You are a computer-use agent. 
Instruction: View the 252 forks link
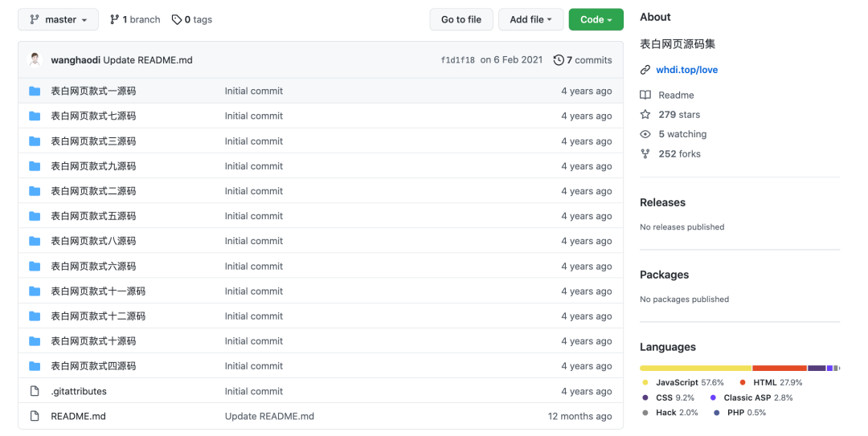(x=680, y=154)
